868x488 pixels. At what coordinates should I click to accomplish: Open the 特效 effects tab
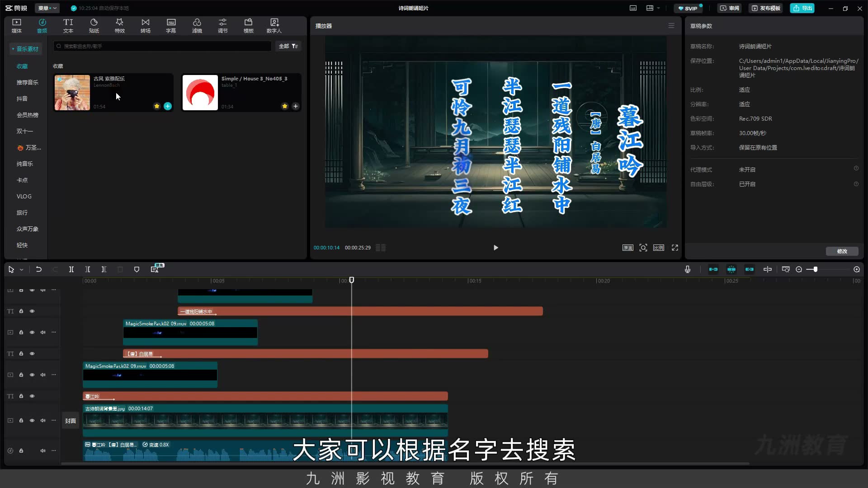coord(120,26)
